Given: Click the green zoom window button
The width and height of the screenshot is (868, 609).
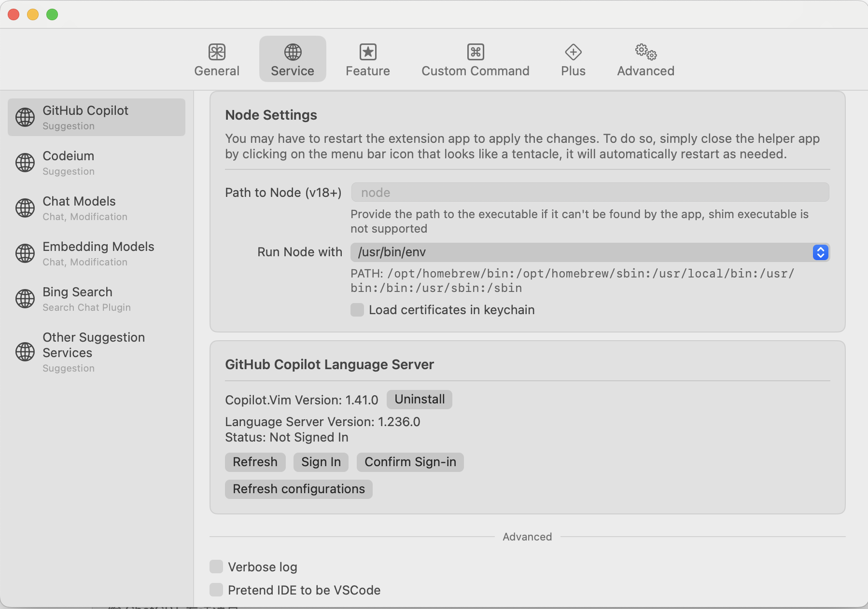Looking at the screenshot, I should tap(52, 14).
